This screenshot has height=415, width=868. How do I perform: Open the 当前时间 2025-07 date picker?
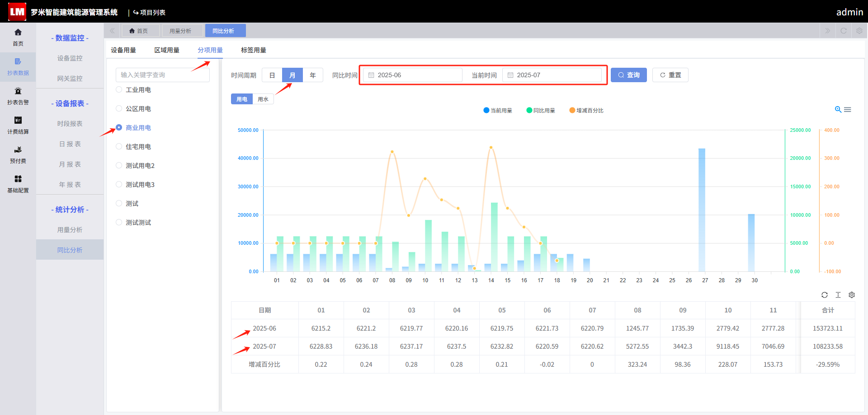coord(552,75)
